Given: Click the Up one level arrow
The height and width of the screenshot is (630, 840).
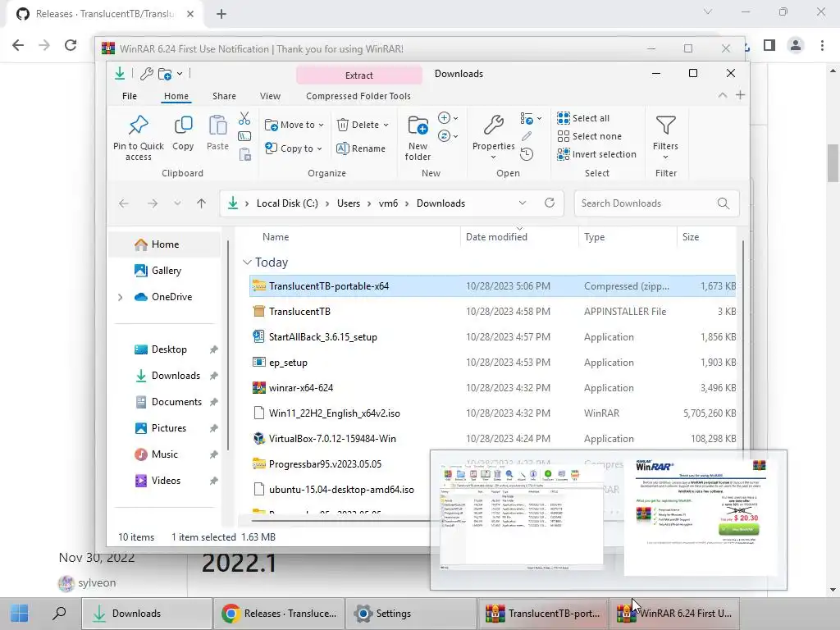Looking at the screenshot, I should coord(202,203).
